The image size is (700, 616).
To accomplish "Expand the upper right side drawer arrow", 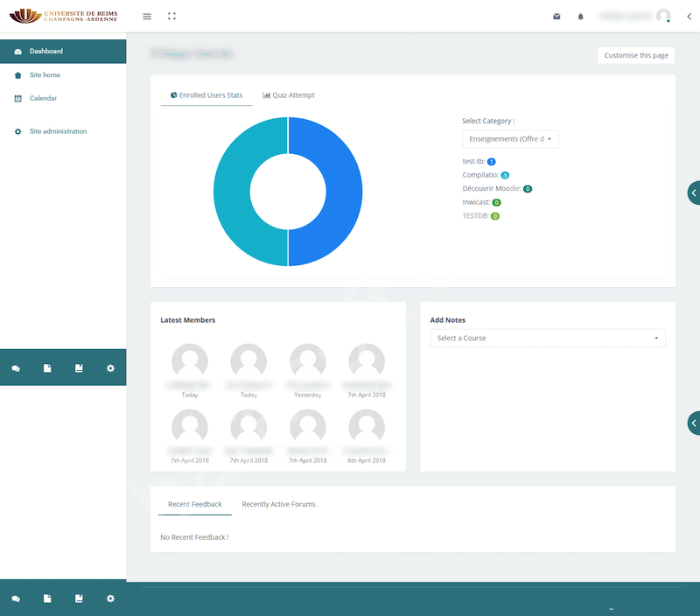I will (694, 192).
